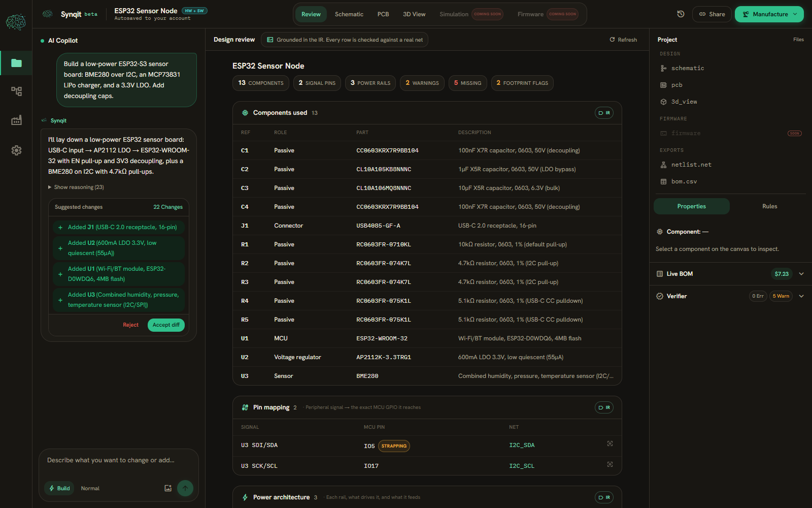This screenshot has height=508, width=812.
Task: Open schematic in the project tree
Action: pyautogui.click(x=688, y=68)
